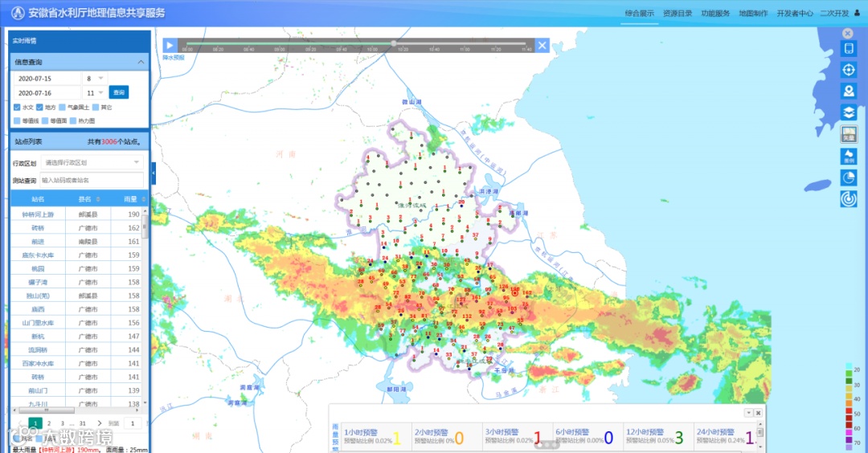Click the jump-to page number field

coord(133,423)
